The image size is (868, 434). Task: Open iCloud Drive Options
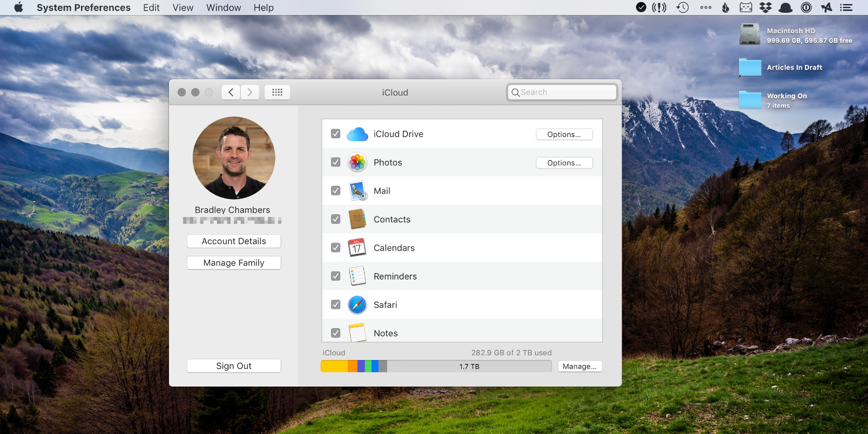(564, 134)
